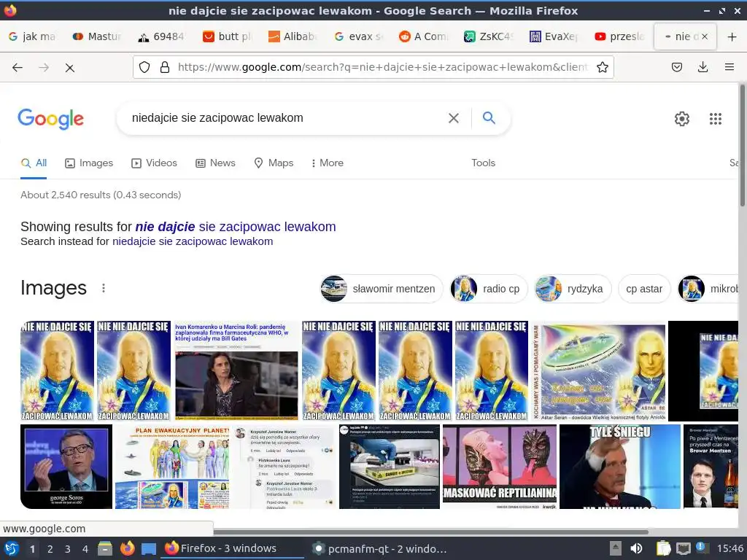Stop page loading with the X button

tap(69, 68)
